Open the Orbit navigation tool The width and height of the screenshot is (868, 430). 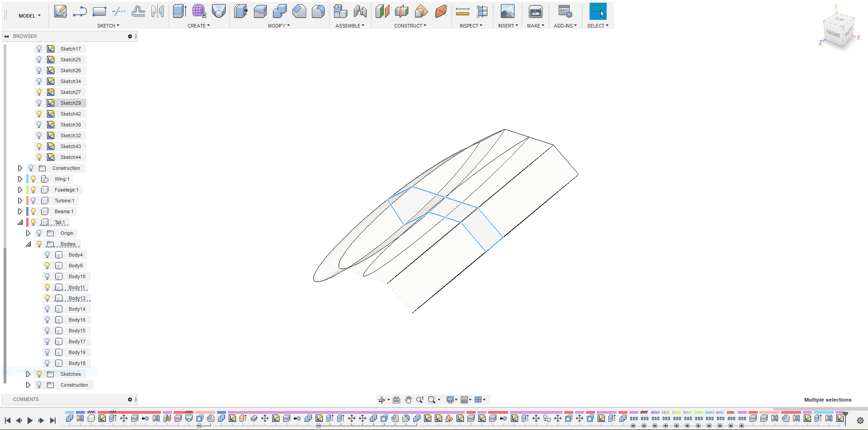pyautogui.click(x=382, y=400)
